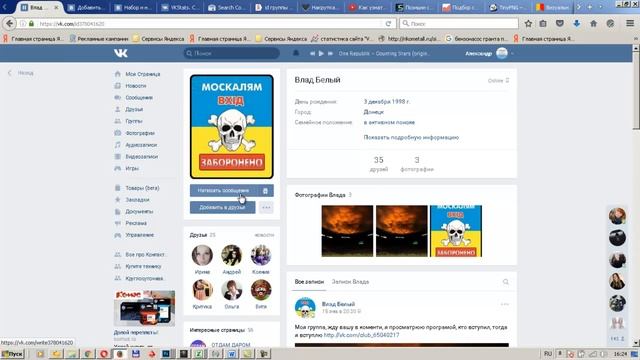Open the Pocket icon in Firefox toolbar
This screenshot has height=360, width=640.
[x=560, y=24]
